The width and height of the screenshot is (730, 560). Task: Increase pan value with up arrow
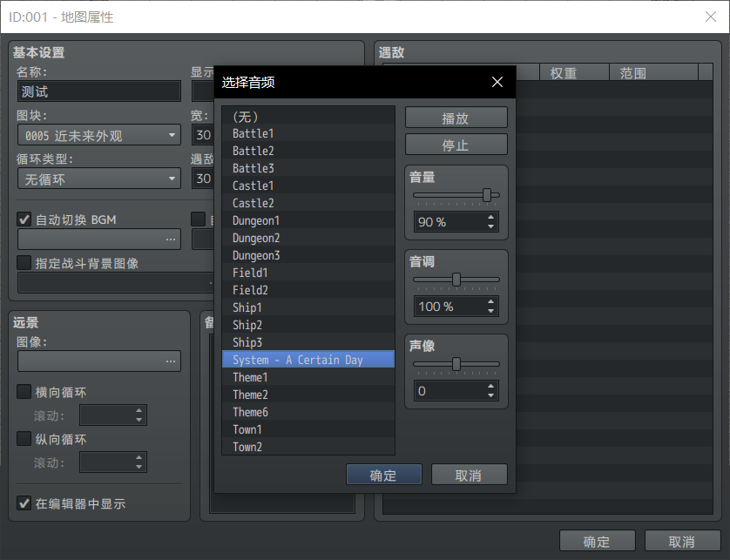[x=490, y=386]
